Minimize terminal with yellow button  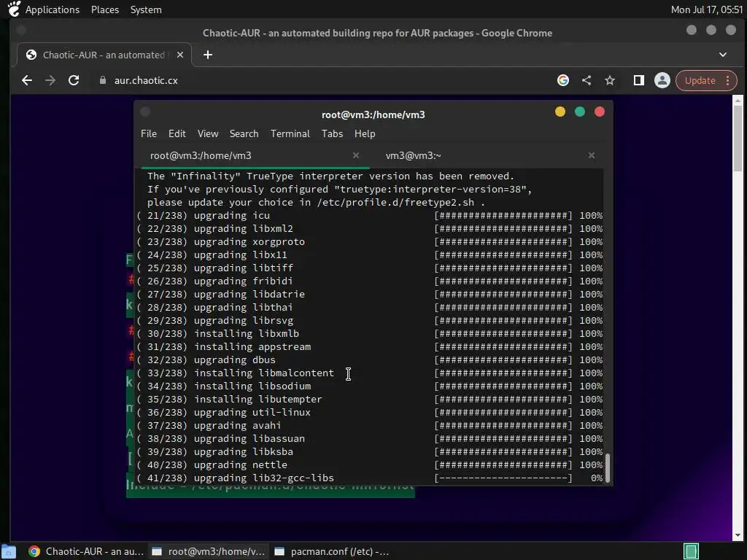(560, 112)
